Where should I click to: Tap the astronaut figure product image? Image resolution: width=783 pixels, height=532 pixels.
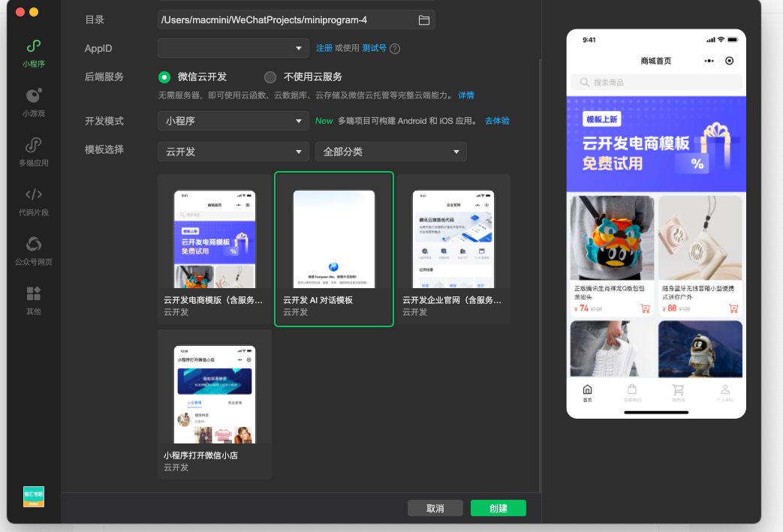700,349
